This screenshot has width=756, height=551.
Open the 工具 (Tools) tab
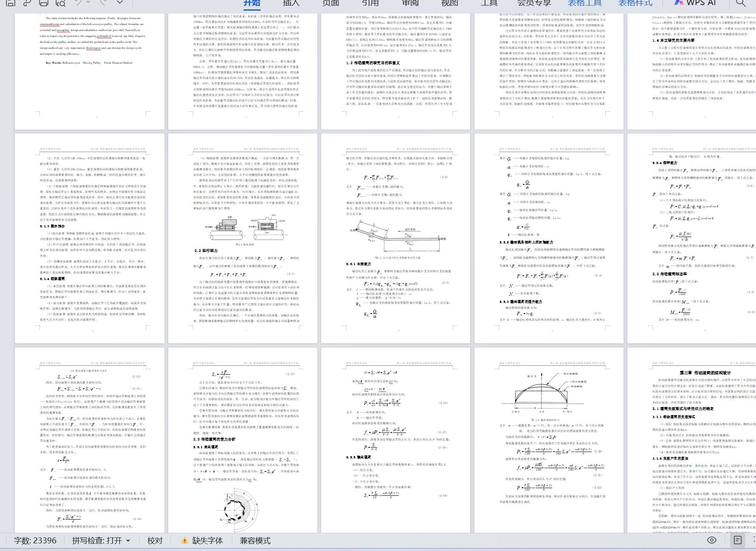[x=489, y=3]
